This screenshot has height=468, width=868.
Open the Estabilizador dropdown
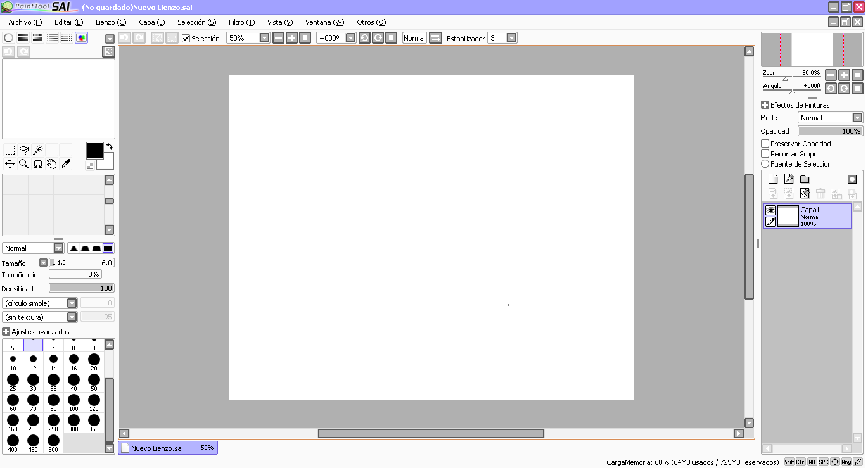pyautogui.click(x=511, y=38)
